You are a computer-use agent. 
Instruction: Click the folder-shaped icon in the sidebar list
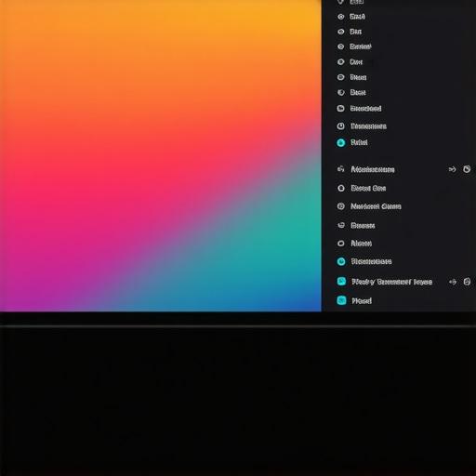[340, 108]
